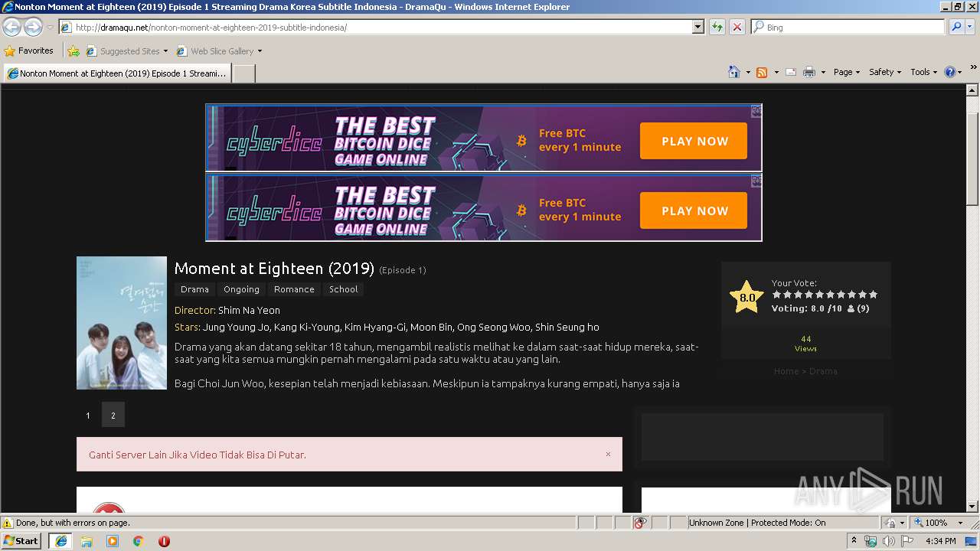Image resolution: width=980 pixels, height=551 pixels.
Task: Show hidden tray icons arrow
Action: click(854, 541)
